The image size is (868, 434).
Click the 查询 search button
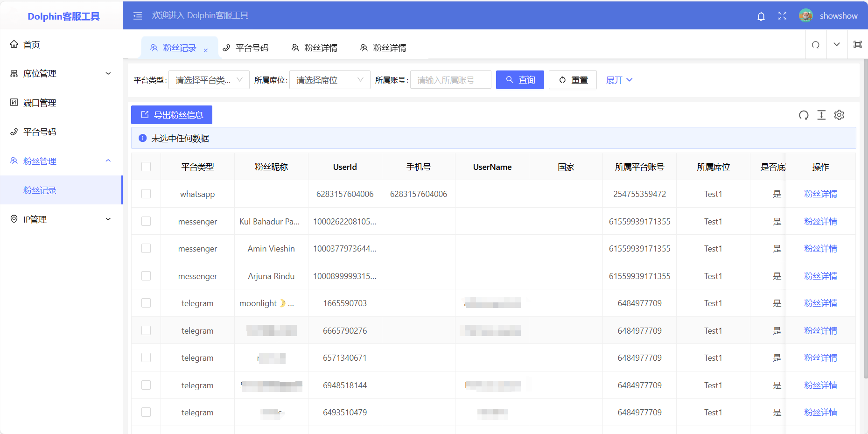point(520,80)
